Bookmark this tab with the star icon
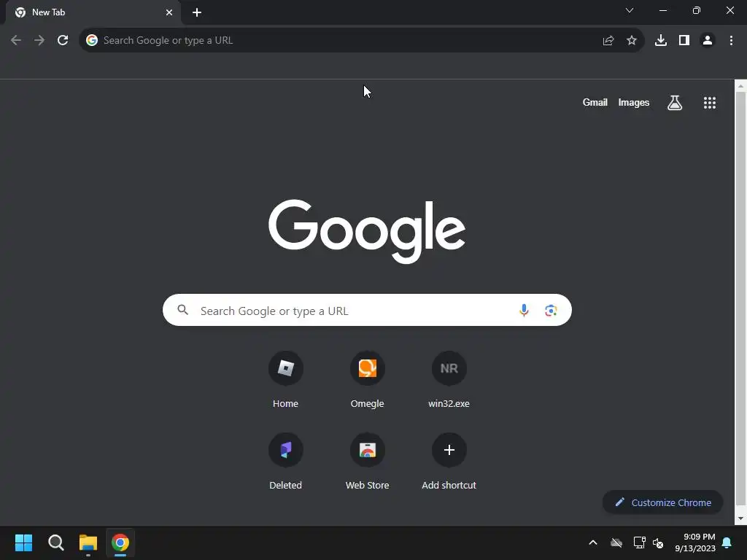Screen dimensions: 747x560 [x=632, y=41]
